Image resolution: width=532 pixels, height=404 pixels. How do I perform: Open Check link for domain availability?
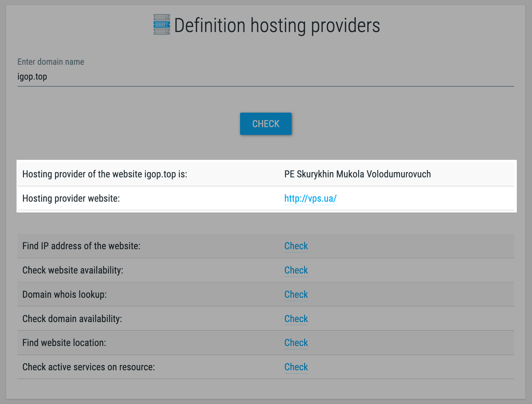coord(296,319)
